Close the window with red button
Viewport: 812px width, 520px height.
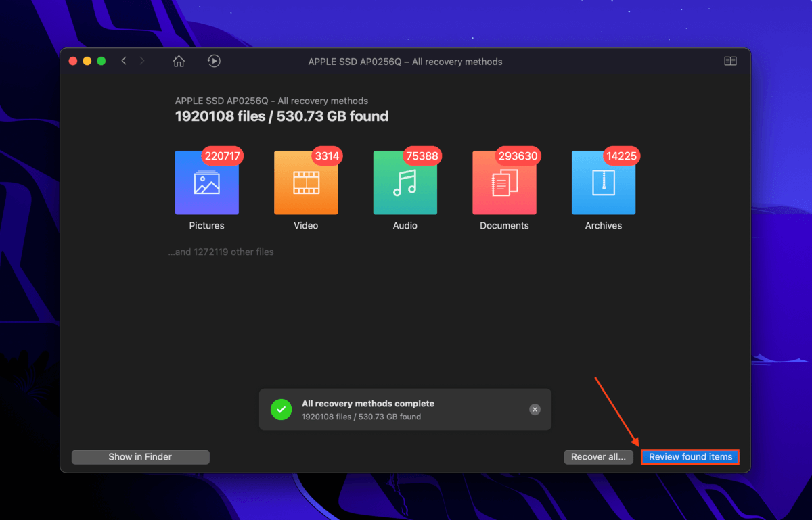tap(73, 61)
